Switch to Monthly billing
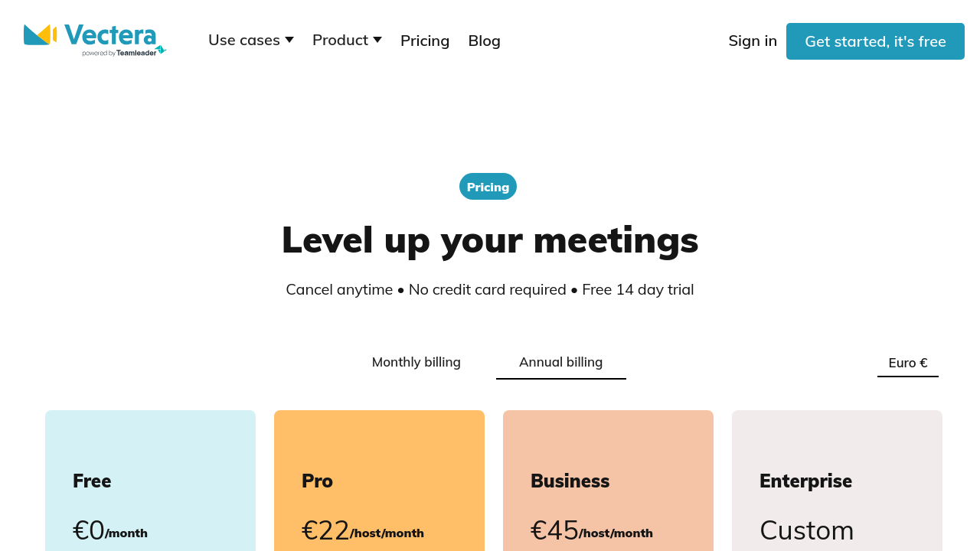Screen dimensions: 980x551 (x=416, y=362)
